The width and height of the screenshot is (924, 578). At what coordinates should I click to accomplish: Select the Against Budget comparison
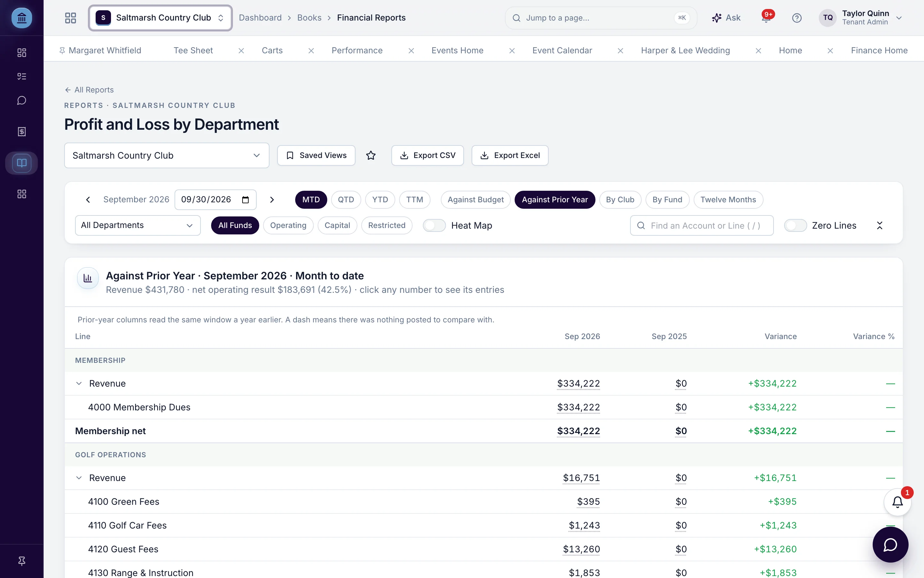(x=475, y=199)
